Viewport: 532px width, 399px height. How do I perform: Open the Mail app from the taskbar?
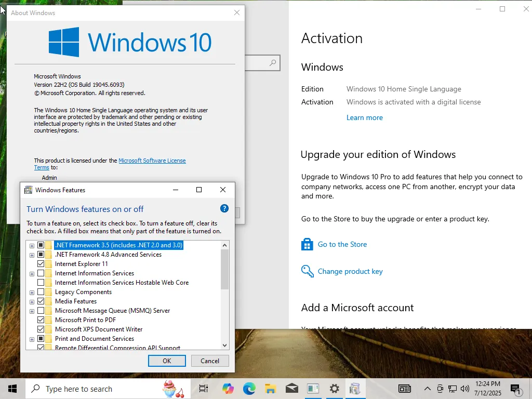pyautogui.click(x=292, y=389)
